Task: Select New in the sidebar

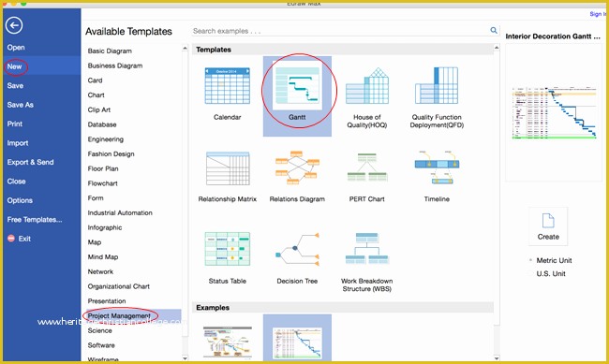Action: pyautogui.click(x=14, y=66)
